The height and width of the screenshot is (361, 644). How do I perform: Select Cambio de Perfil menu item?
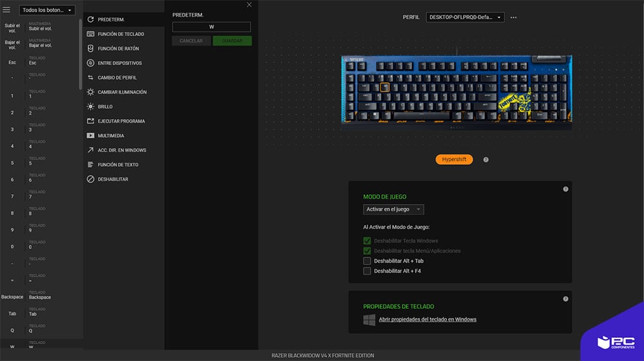[124, 77]
